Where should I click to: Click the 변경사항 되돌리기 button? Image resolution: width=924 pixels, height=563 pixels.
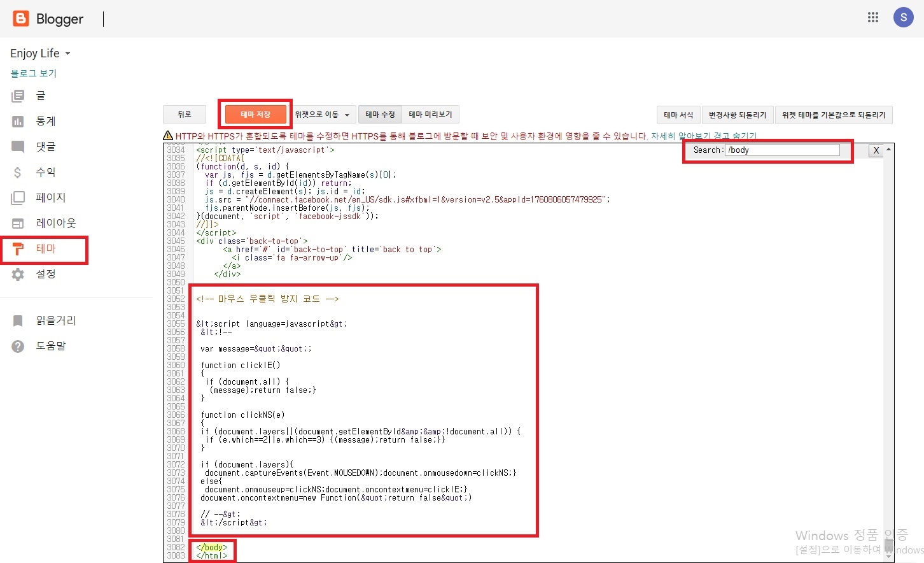pos(738,115)
